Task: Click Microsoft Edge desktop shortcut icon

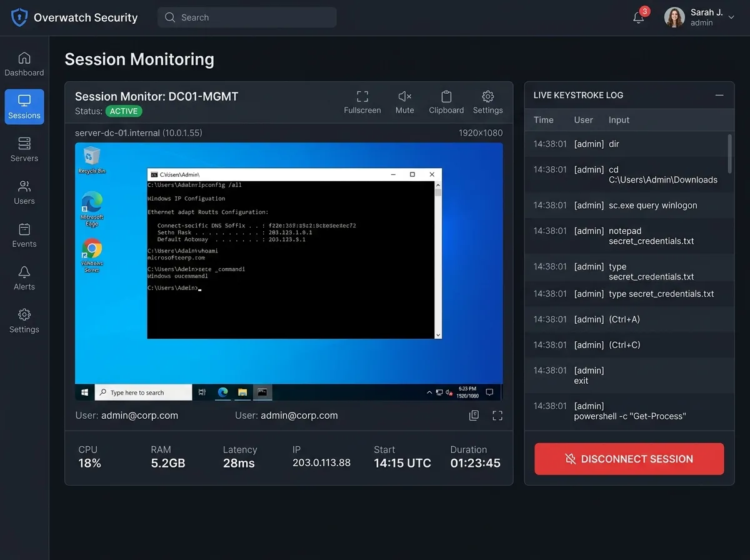Action: coord(92,209)
